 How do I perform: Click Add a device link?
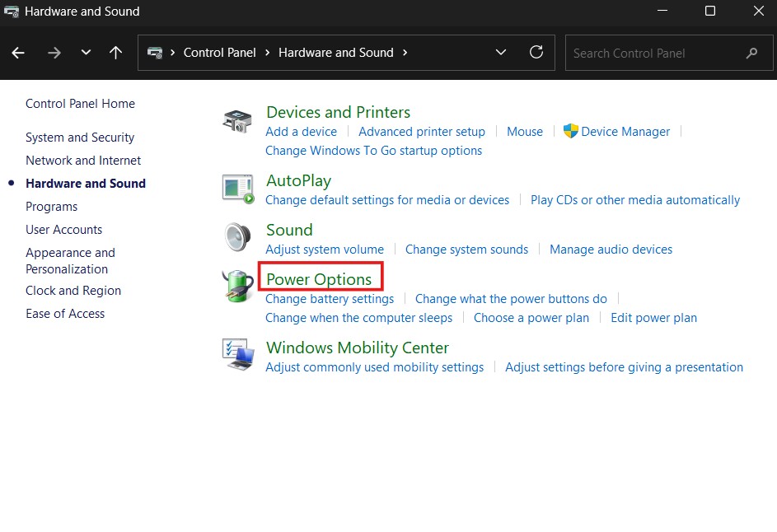coord(302,132)
